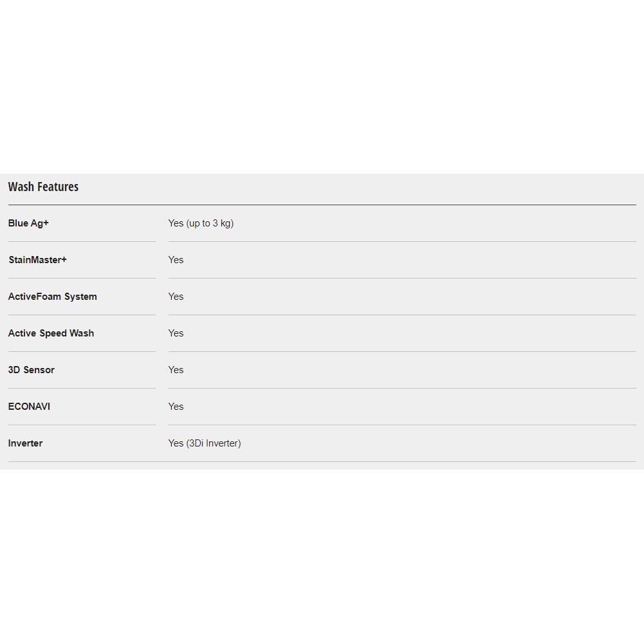Click the Active Speed Wash label
This screenshot has width=644, height=644.
(51, 333)
